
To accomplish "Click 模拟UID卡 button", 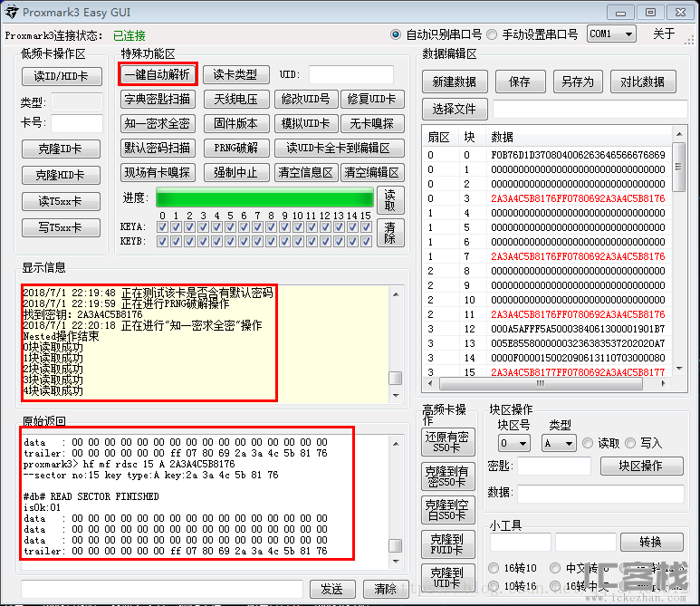I will tap(305, 123).
